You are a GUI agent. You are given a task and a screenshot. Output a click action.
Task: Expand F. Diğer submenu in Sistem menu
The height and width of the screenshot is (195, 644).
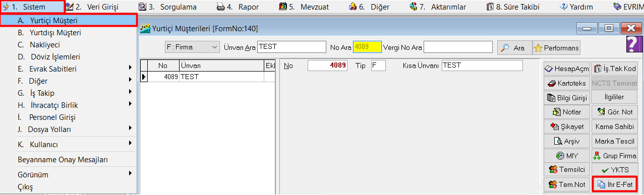[69, 81]
